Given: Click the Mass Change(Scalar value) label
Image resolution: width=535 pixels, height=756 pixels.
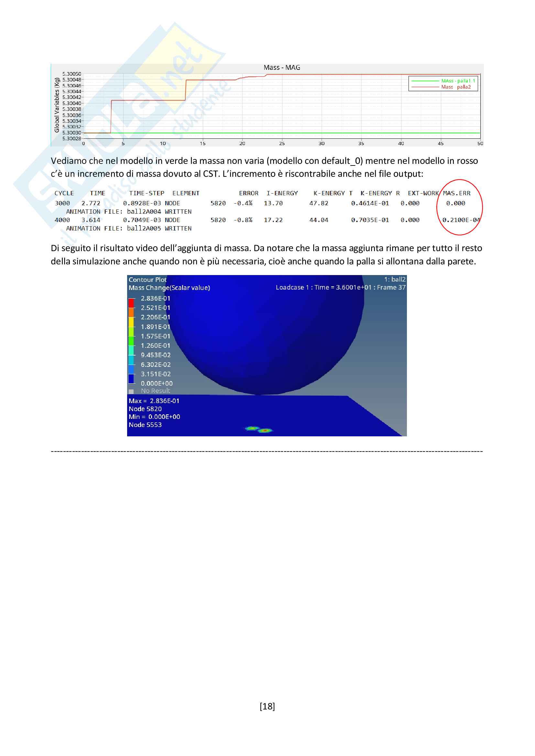Looking at the screenshot, I should [x=169, y=288].
